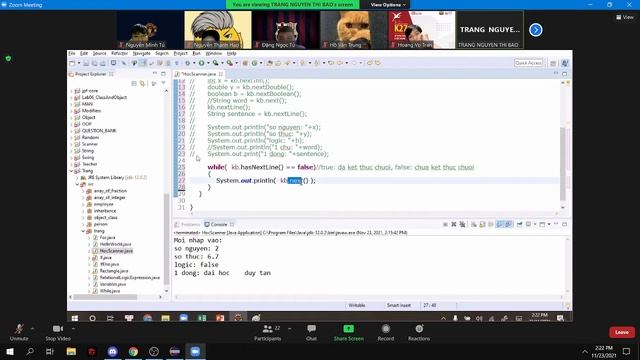Open the View Options dropdown
The image size is (640, 360).
[388, 4]
